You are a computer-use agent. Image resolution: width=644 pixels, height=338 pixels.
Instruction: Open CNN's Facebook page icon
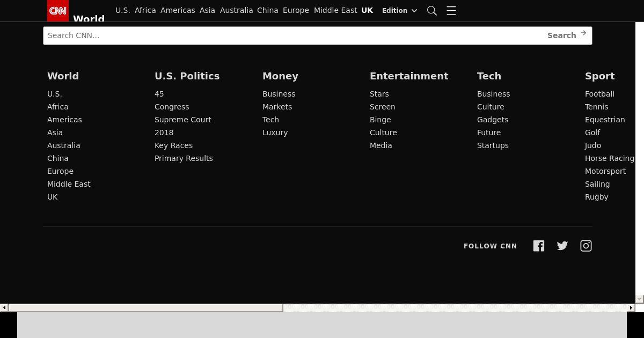539,246
